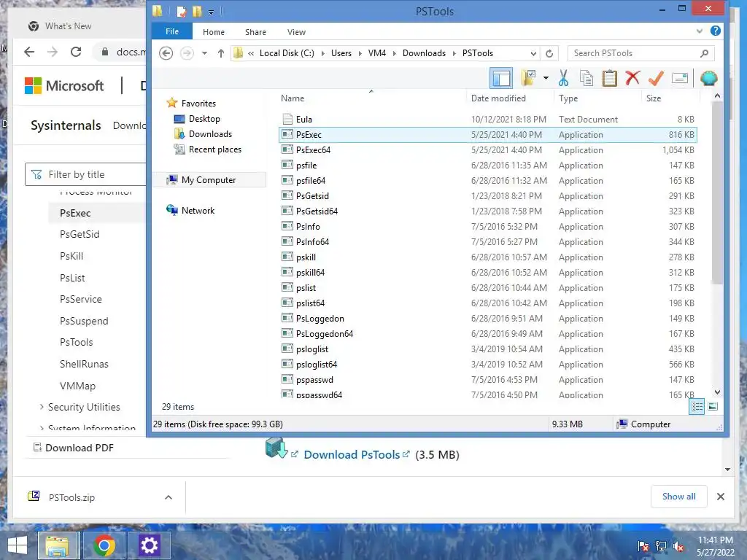Click Show all downloads button
The height and width of the screenshot is (560, 747).
679,497
